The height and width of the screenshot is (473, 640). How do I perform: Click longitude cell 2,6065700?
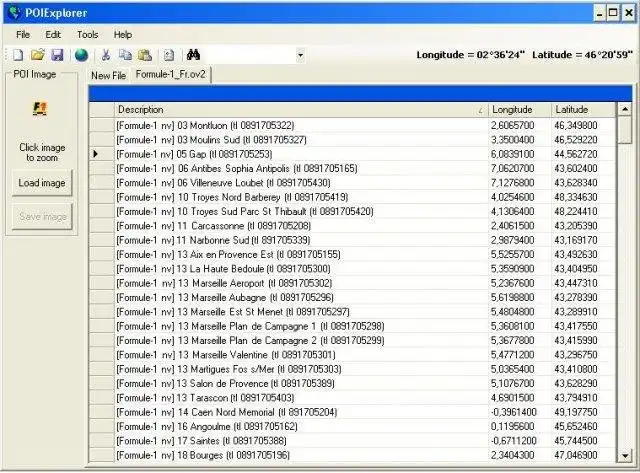520,125
